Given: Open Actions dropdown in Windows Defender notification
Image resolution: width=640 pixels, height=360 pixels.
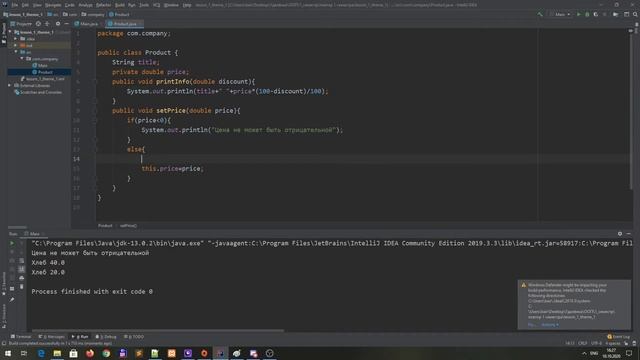Looking at the screenshot, I should (x=550, y=325).
